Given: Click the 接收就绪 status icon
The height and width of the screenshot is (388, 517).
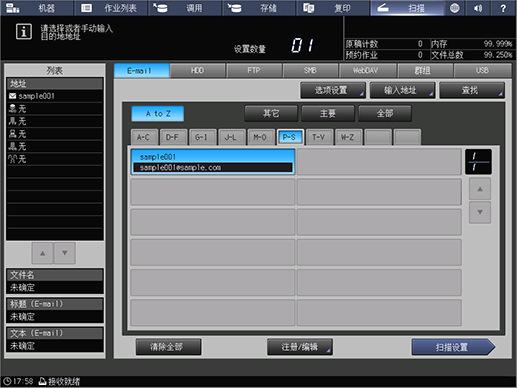Looking at the screenshot, I should (x=42, y=381).
